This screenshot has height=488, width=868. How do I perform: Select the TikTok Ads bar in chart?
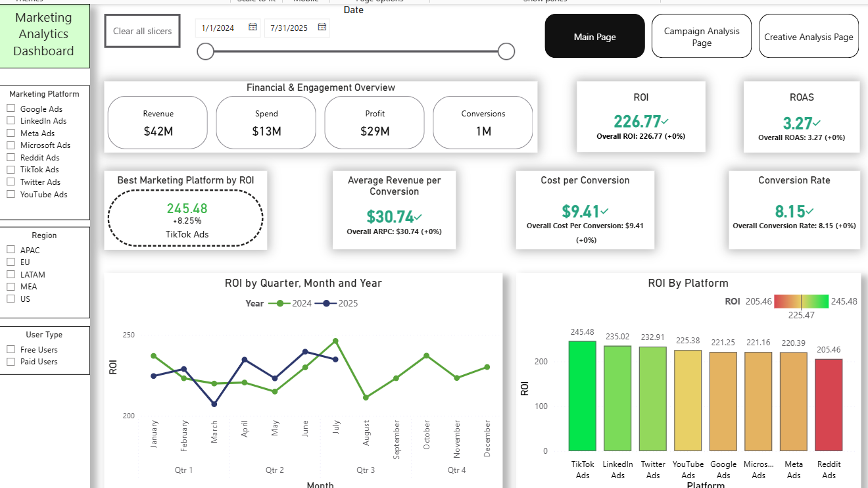(x=583, y=395)
